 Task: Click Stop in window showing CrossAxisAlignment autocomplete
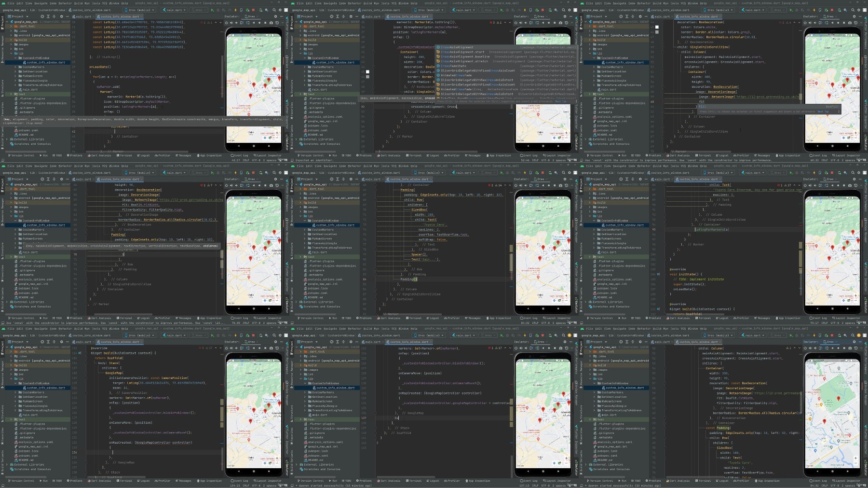click(x=542, y=10)
